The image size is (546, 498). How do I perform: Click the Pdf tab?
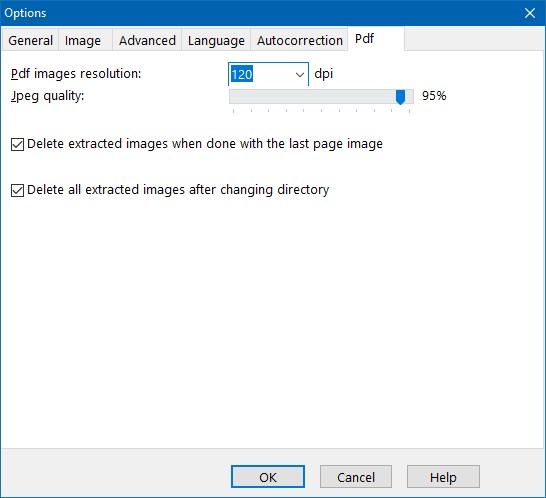(x=376, y=39)
